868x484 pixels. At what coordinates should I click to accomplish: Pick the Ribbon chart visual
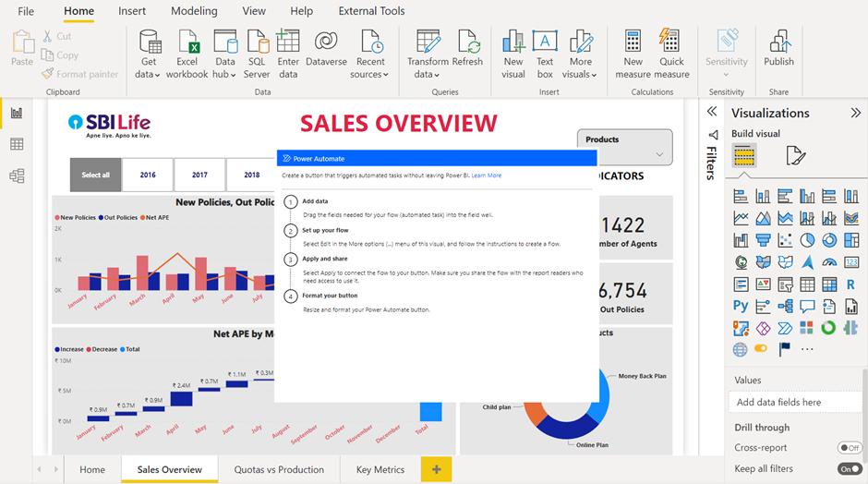[x=851, y=218]
